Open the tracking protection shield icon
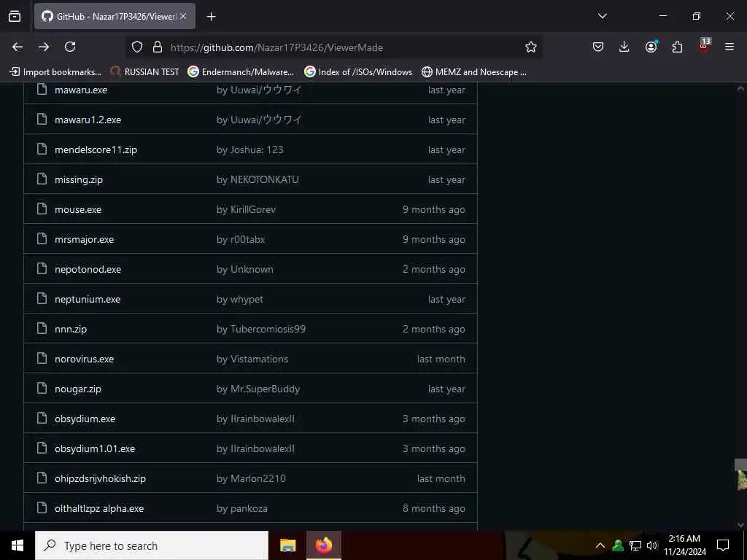Screen dimensions: 747x560 (x=137, y=47)
